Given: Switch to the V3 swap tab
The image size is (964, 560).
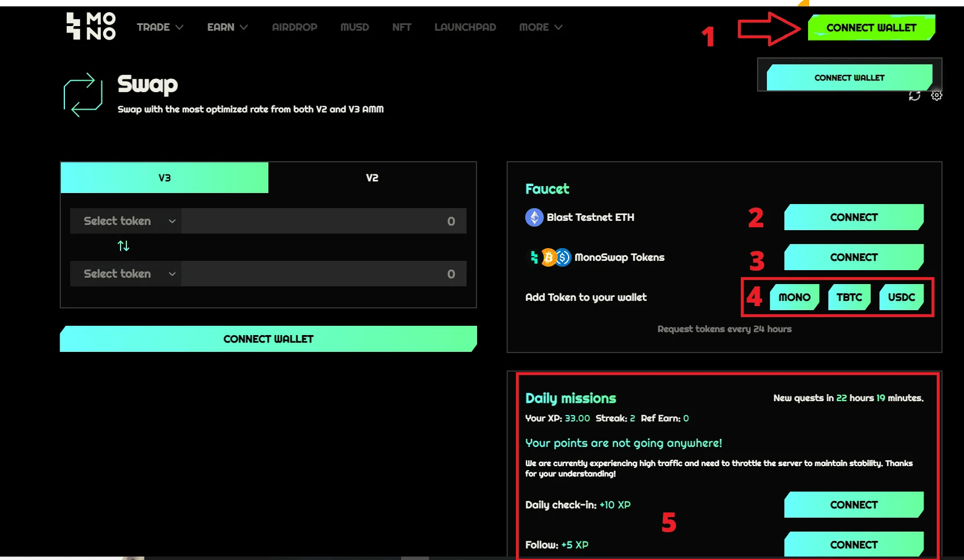Looking at the screenshot, I should (165, 178).
